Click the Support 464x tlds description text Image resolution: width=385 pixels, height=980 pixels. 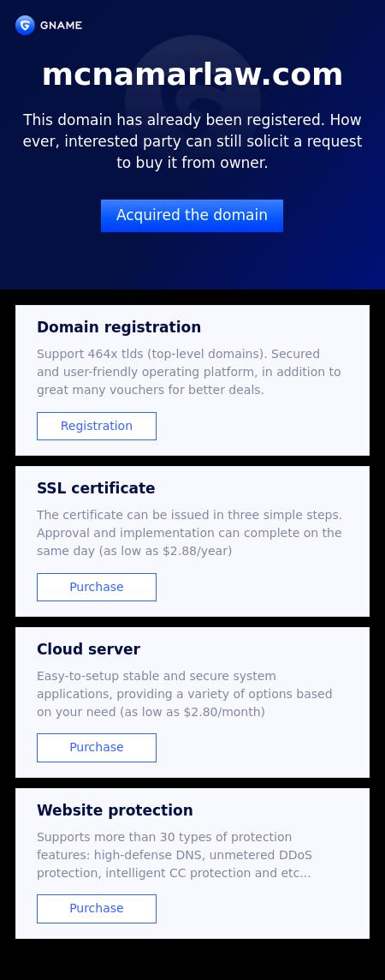[x=189, y=372]
